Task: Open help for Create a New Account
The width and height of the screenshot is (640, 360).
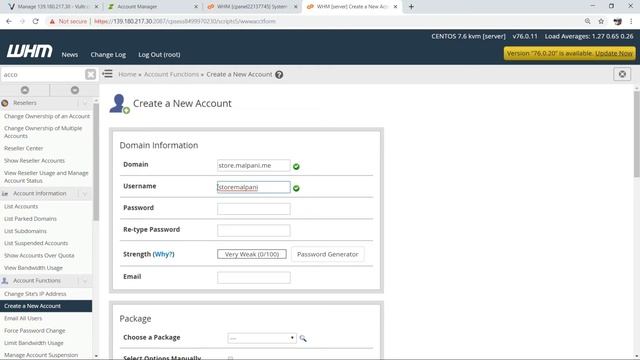Action: 279,75
